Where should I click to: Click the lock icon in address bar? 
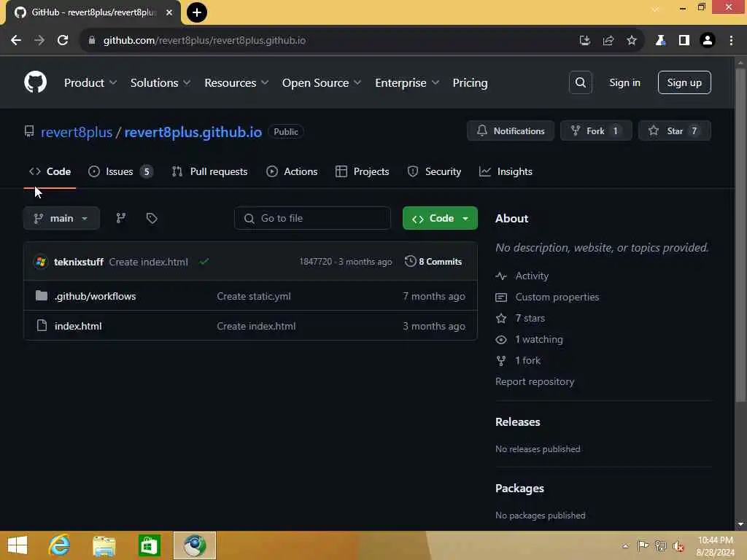[x=92, y=41]
